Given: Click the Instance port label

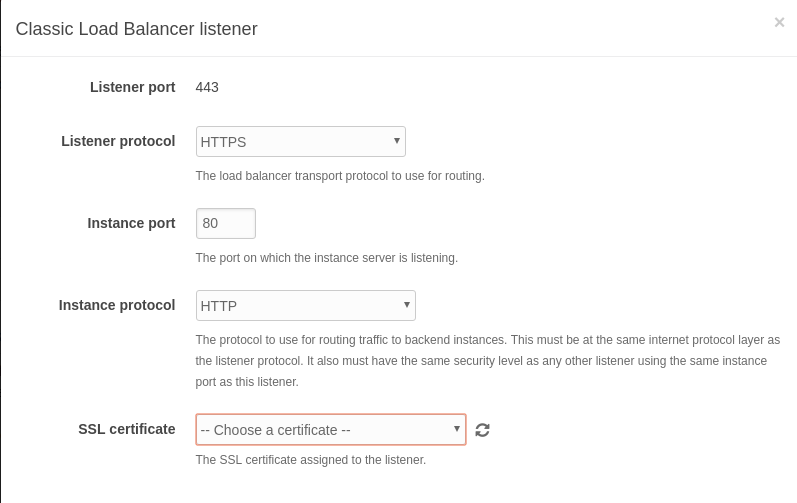Looking at the screenshot, I should (x=131, y=223).
